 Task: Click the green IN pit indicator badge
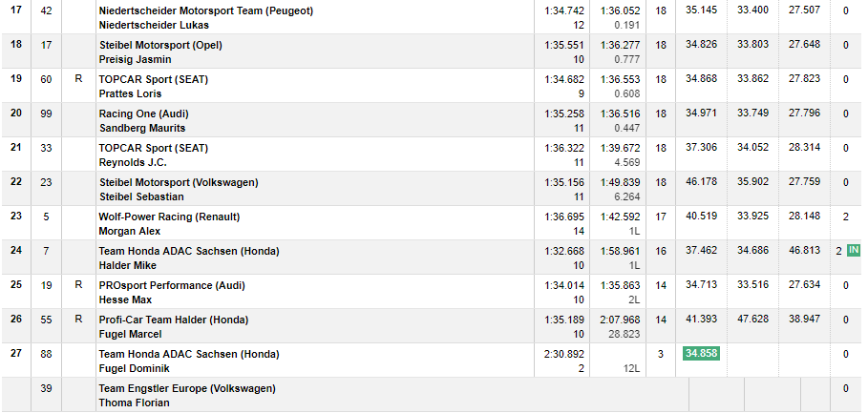pos(854,251)
